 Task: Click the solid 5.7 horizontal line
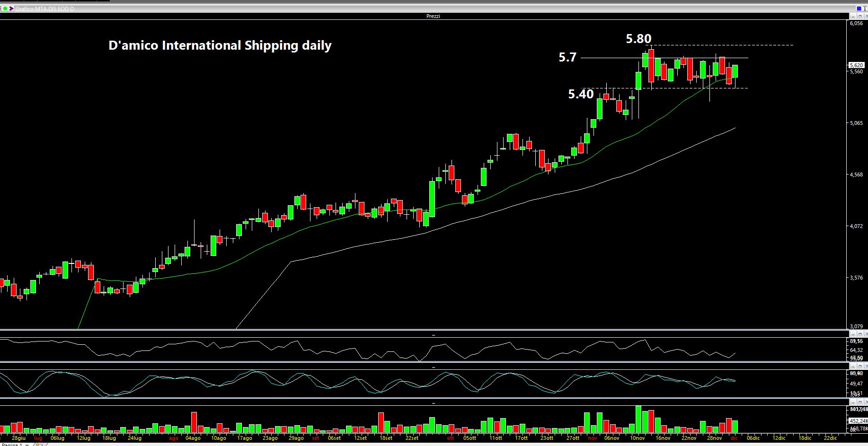tap(664, 58)
